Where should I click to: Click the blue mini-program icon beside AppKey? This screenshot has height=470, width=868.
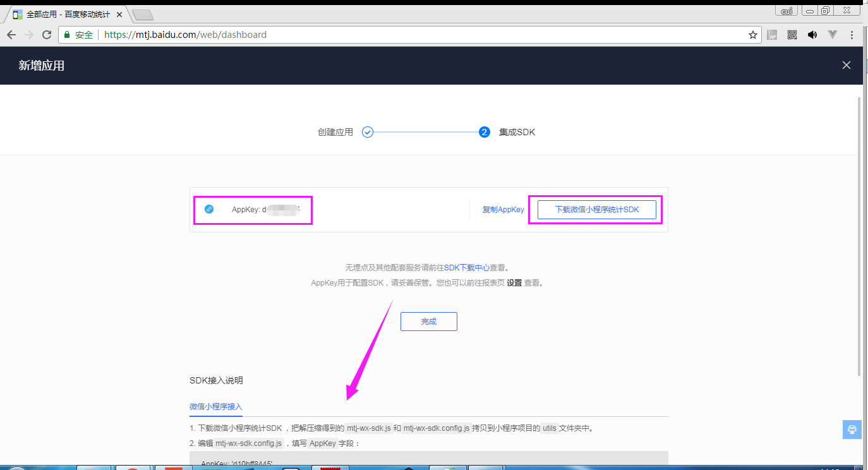click(209, 209)
